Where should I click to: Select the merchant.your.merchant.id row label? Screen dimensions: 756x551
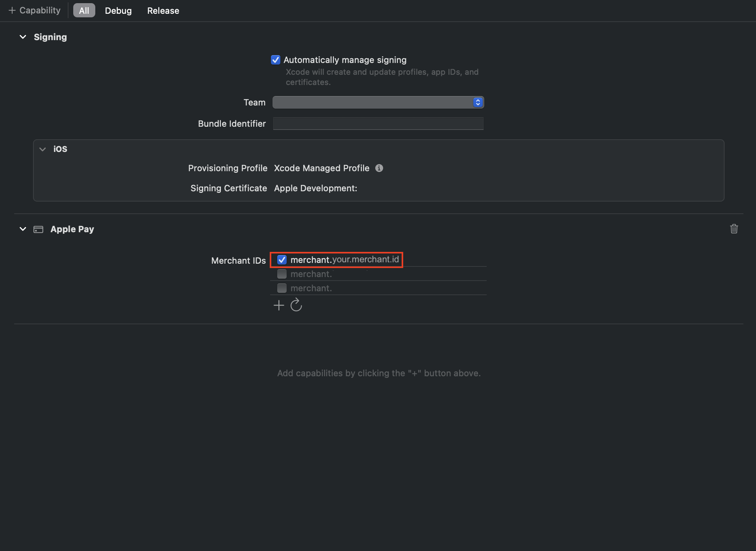point(345,260)
